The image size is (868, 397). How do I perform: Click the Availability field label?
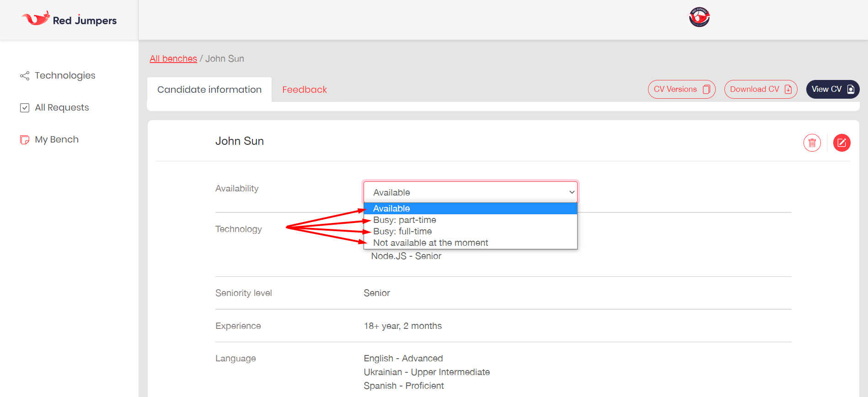tap(237, 188)
